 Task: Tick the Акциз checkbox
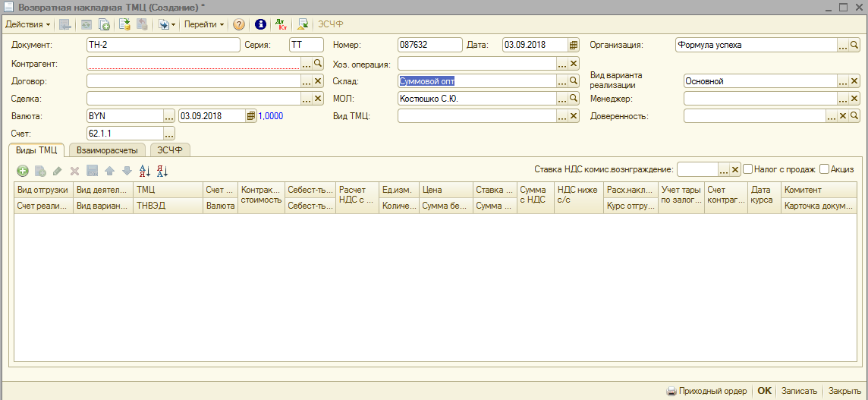(824, 169)
